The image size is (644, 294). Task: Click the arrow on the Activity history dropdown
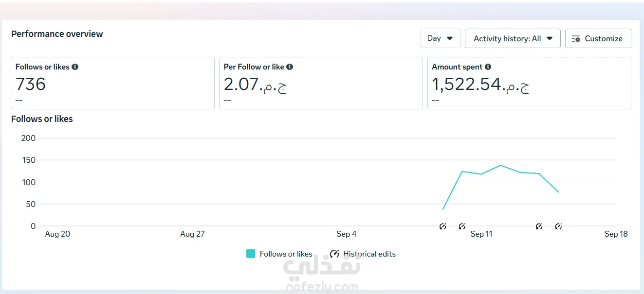(x=550, y=38)
